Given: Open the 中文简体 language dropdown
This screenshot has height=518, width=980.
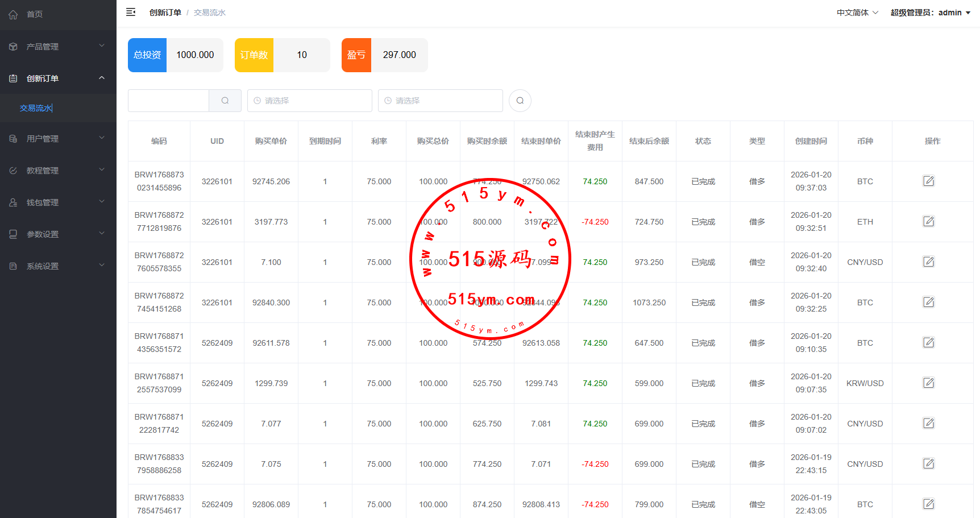Looking at the screenshot, I should click(857, 13).
